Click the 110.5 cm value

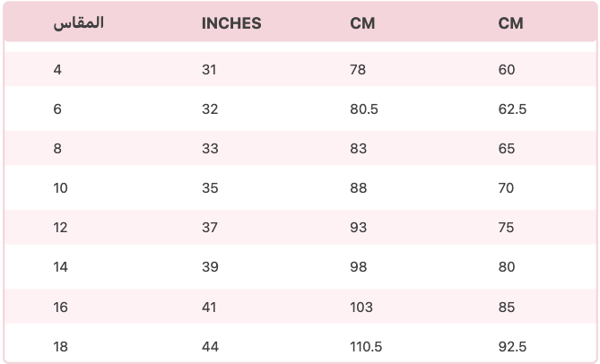pyautogui.click(x=366, y=346)
